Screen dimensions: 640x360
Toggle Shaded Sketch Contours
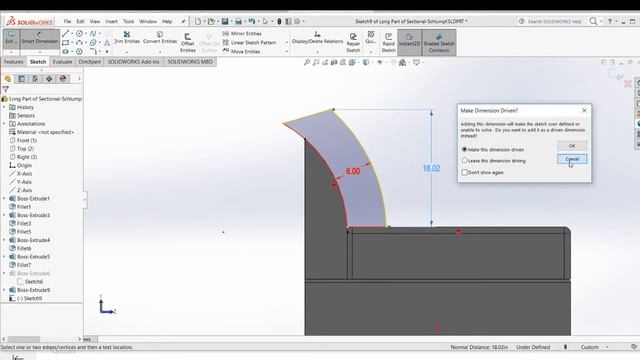(x=439, y=42)
